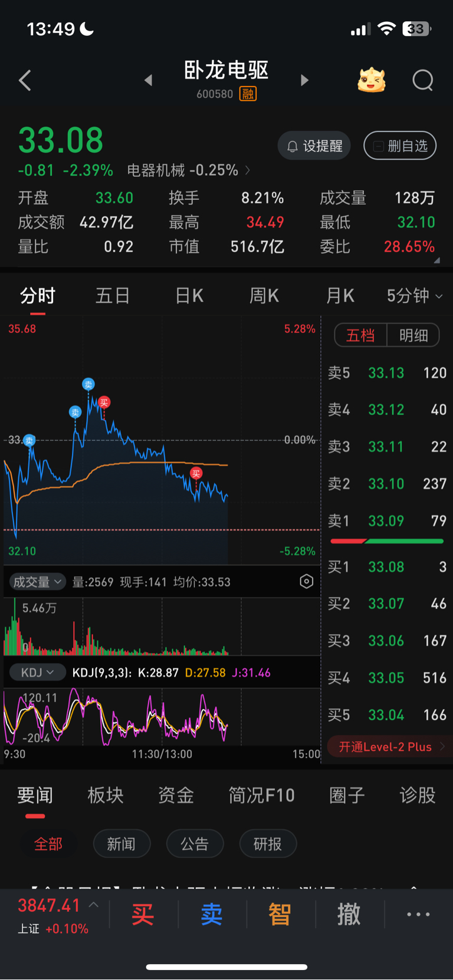Expand the quote details corner triangle
This screenshot has height=980, width=453.
click(x=436, y=260)
